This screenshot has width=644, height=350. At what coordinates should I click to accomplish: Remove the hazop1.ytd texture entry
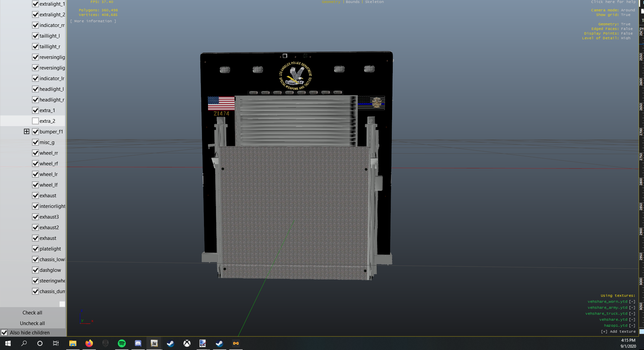point(632,326)
